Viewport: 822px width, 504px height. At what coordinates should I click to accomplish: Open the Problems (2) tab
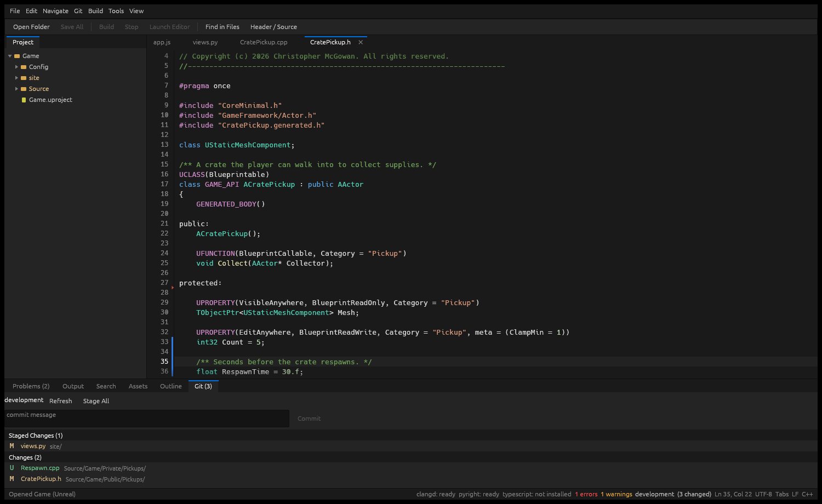31,386
